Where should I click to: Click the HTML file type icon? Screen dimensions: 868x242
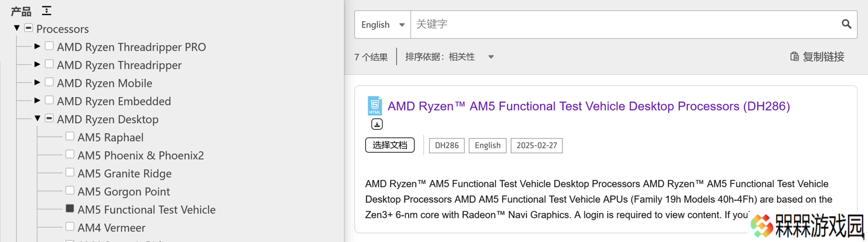pyautogui.click(x=374, y=106)
